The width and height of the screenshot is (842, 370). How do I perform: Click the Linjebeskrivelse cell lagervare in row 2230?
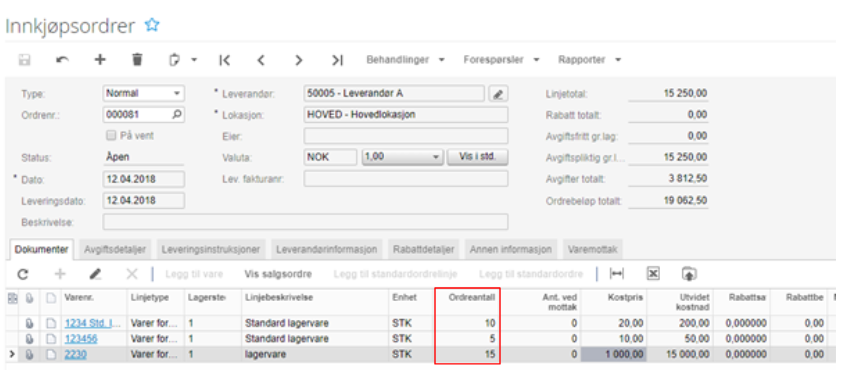pyautogui.click(x=315, y=355)
